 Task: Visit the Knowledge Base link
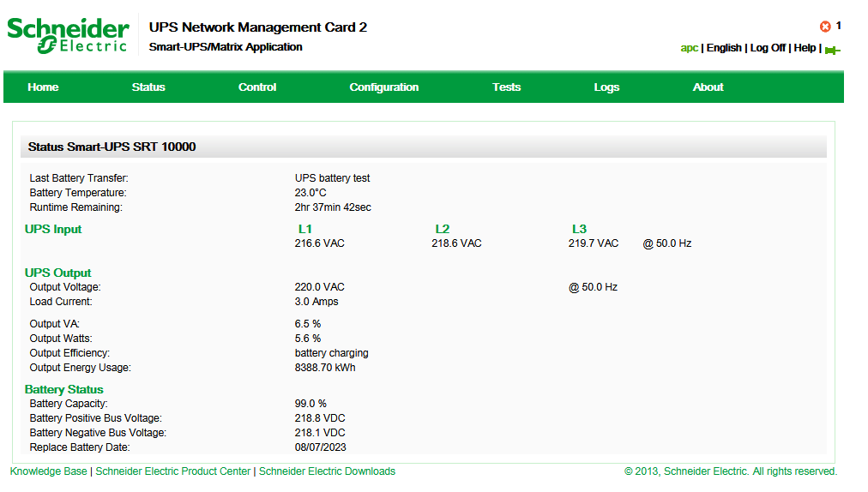point(48,471)
